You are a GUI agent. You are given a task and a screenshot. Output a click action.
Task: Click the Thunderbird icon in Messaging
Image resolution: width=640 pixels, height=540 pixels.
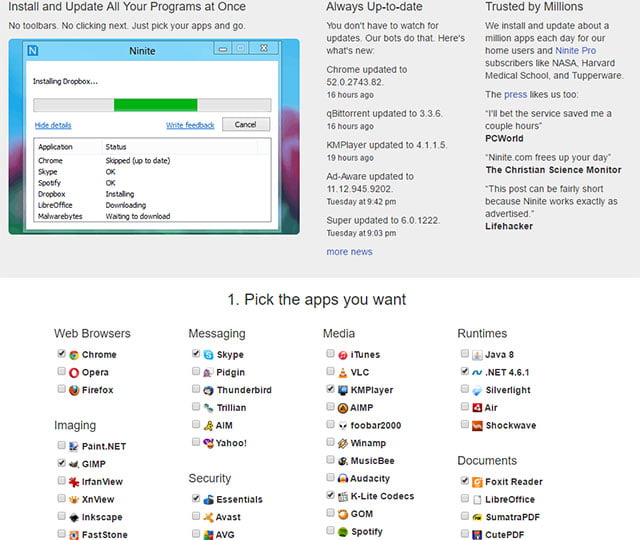click(x=209, y=390)
